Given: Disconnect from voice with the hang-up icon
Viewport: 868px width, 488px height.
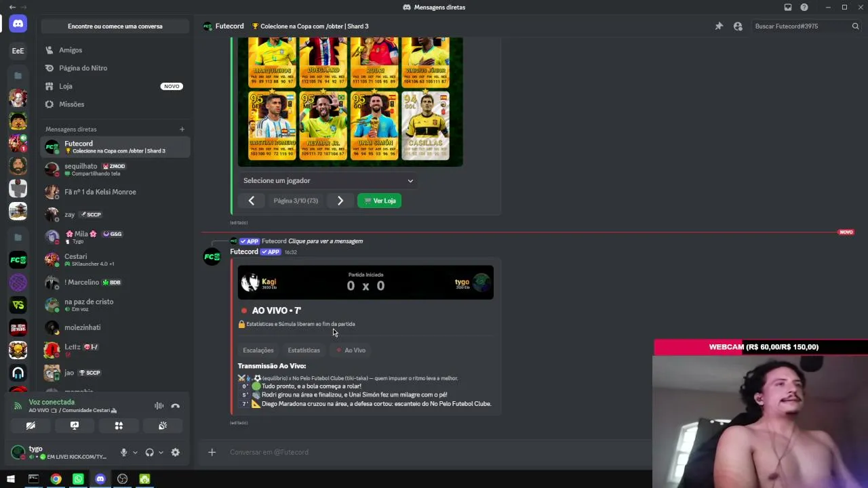Looking at the screenshot, I should click(x=175, y=406).
